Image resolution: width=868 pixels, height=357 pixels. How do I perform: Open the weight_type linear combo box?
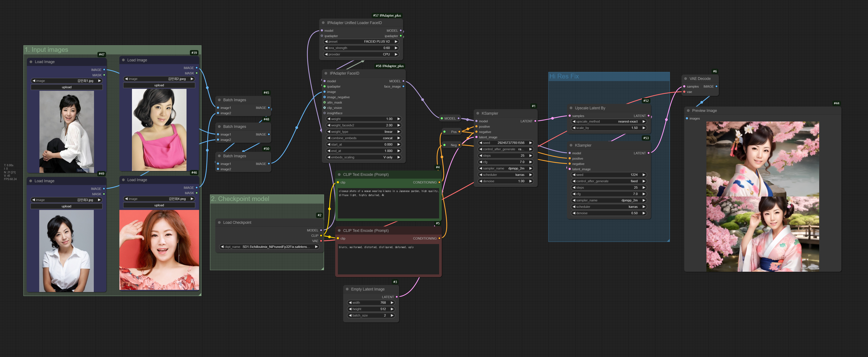[x=363, y=132]
